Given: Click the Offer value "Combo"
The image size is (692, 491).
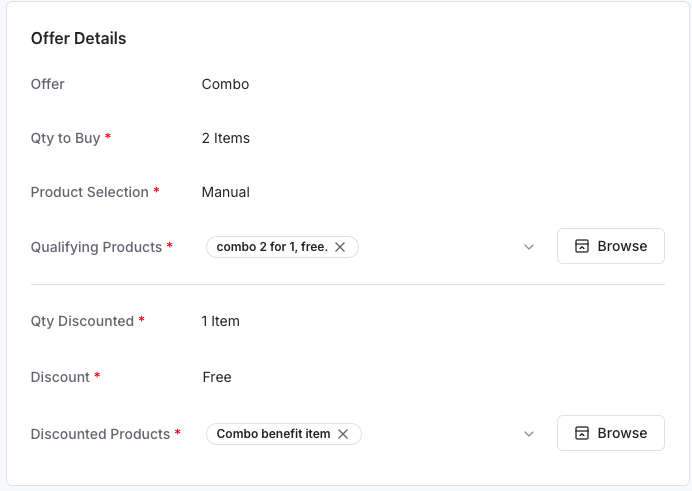Looking at the screenshot, I should [x=225, y=84].
